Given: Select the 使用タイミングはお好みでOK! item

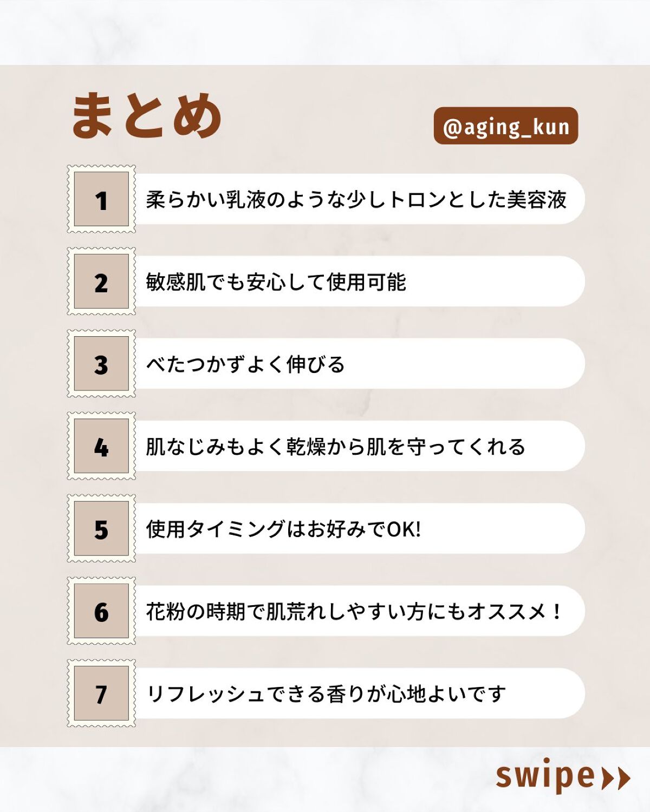Looking at the screenshot, I should tap(283, 529).
